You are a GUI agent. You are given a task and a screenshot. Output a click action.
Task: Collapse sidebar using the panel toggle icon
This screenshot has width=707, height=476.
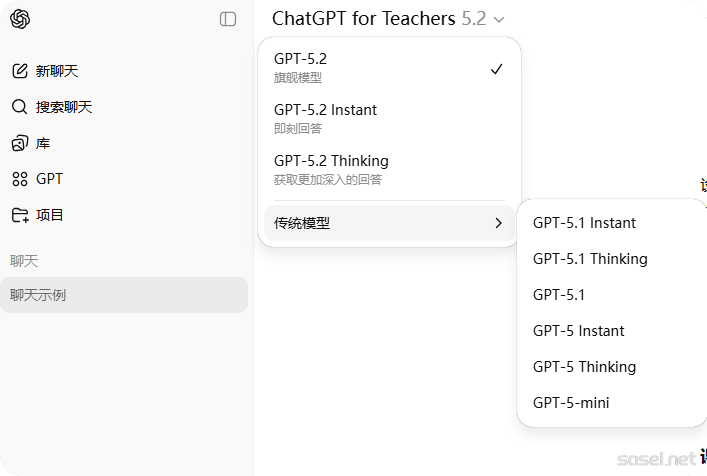(x=228, y=19)
